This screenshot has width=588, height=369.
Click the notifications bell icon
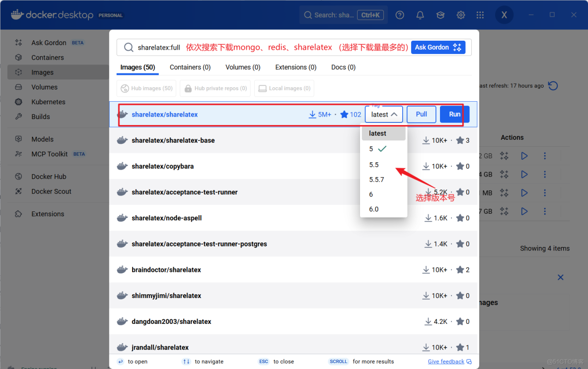tap(420, 15)
